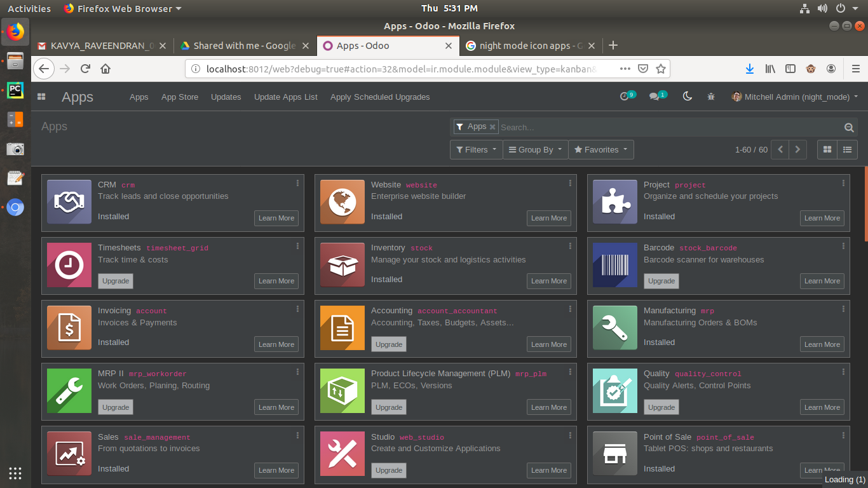Click the Point of Sale shop icon
Screen dimensions: 868x488
coord(615,454)
